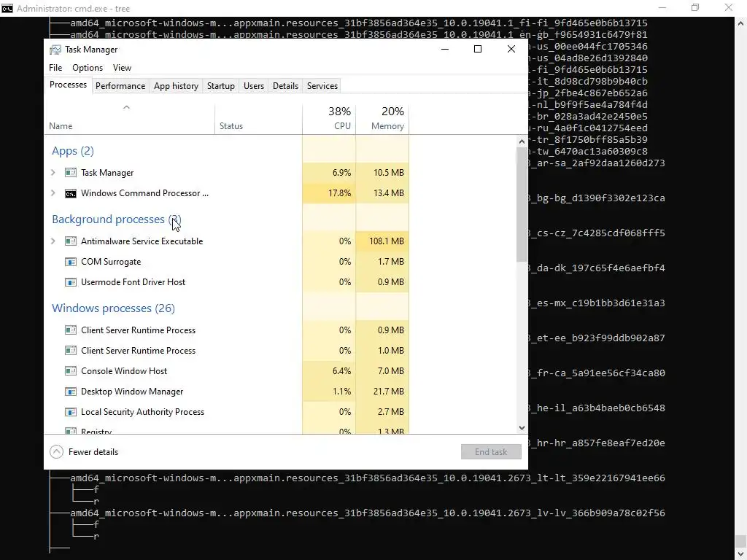
Task: Expand the Task Manager app row
Action: coord(53,172)
